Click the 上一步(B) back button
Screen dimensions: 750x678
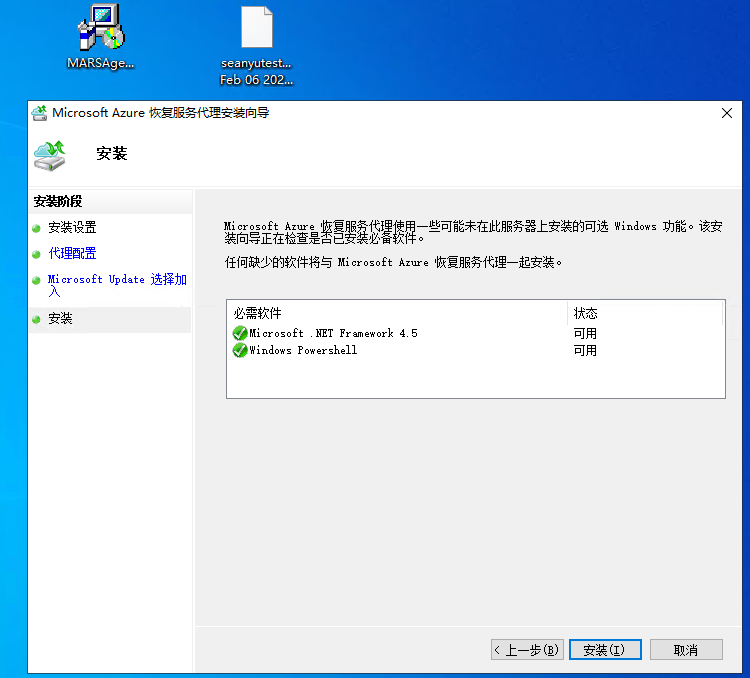click(527, 650)
